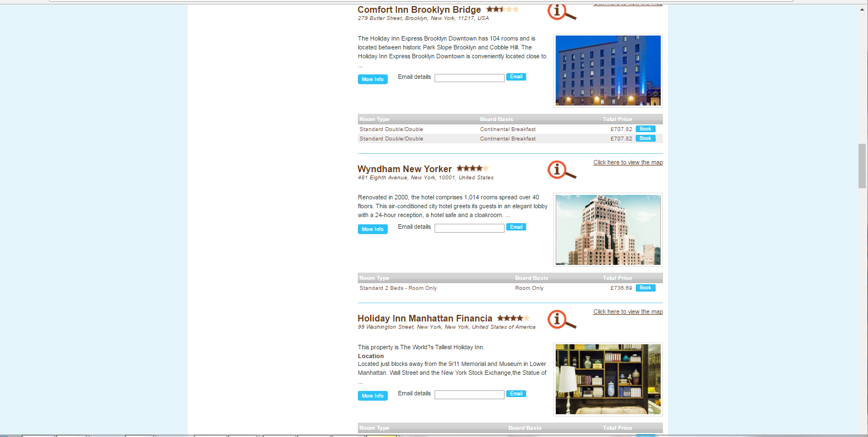Select the £707.82 price in the first row
This screenshot has width=868, height=437.
point(621,129)
